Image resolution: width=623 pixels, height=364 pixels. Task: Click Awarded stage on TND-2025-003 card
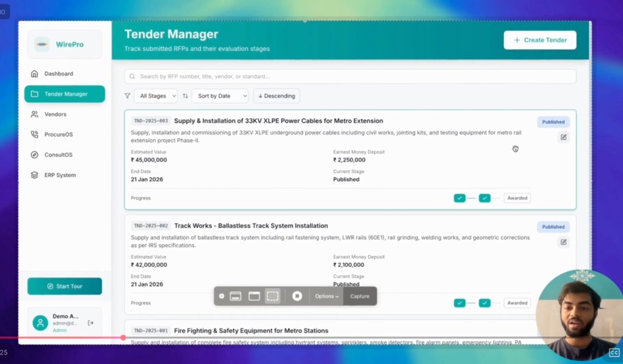517,198
